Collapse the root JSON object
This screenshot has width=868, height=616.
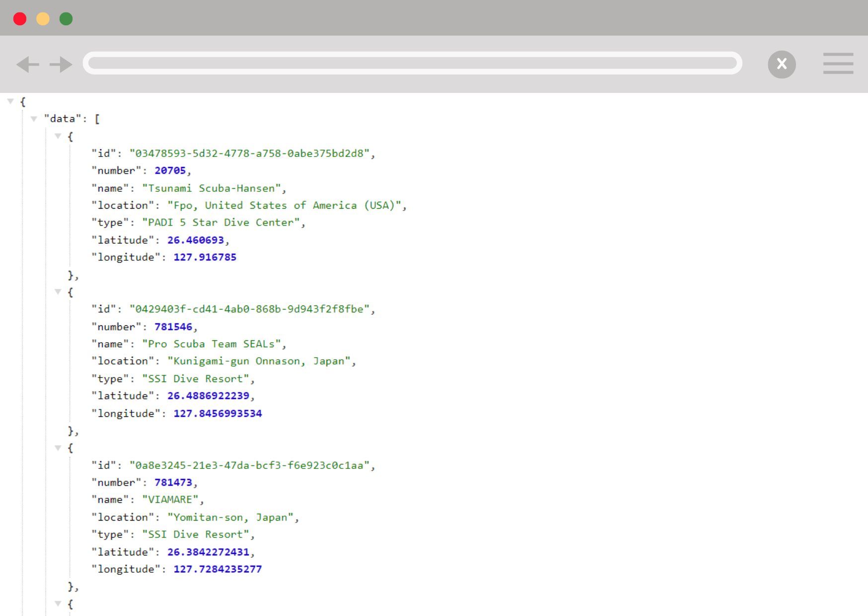(10, 101)
